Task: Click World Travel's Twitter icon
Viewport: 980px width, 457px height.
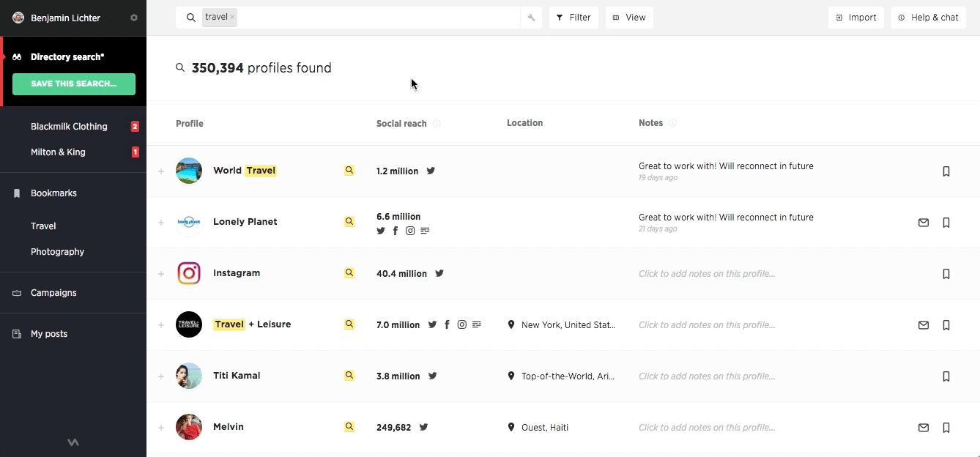Action: pos(431,171)
